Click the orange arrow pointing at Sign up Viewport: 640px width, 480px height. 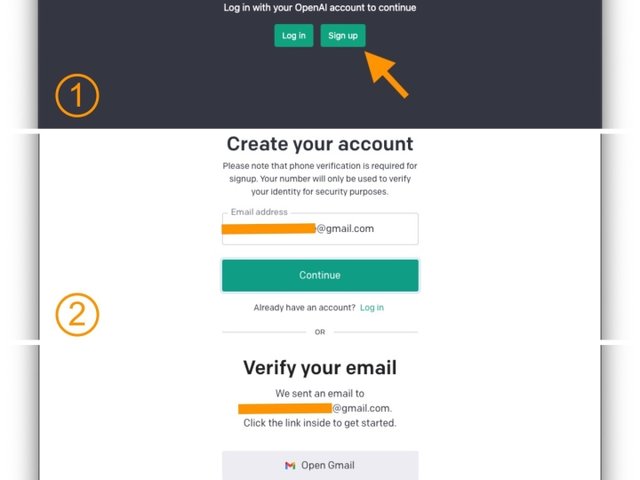click(388, 75)
